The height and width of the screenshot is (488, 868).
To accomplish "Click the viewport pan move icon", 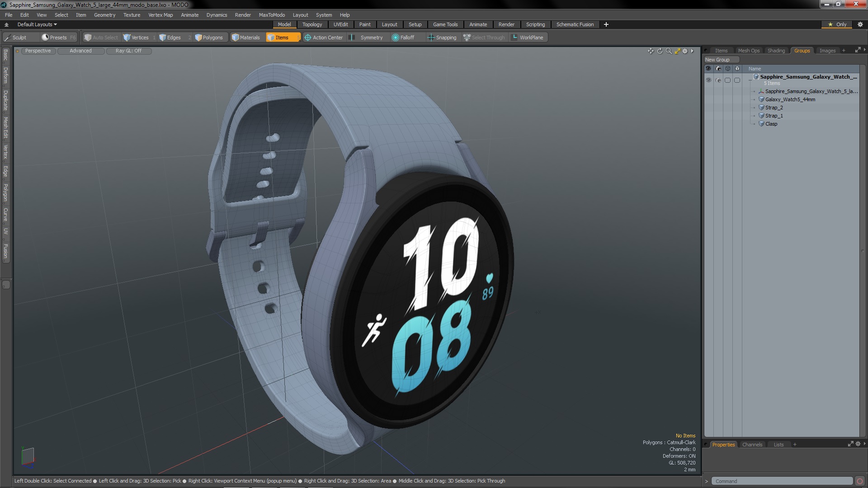I will [x=651, y=51].
